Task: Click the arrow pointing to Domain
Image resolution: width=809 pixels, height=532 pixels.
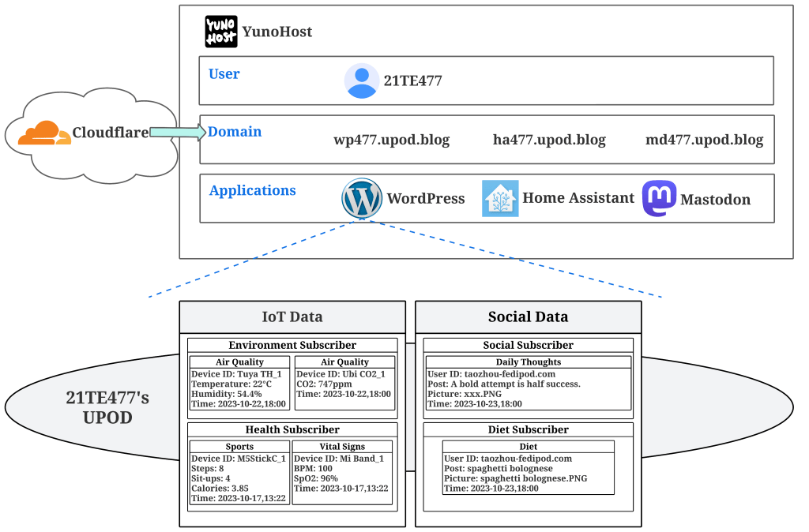Action: 177,133
